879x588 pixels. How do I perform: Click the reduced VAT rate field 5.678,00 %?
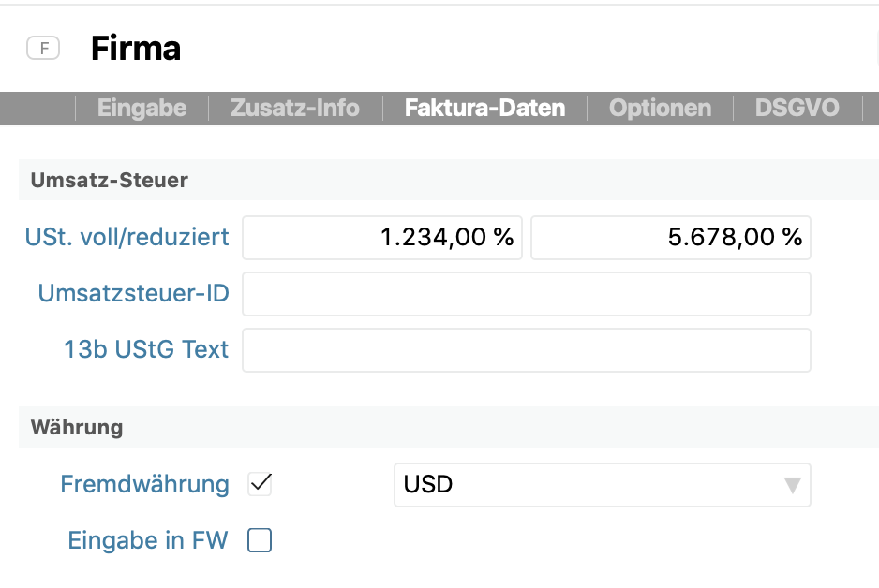pos(670,238)
